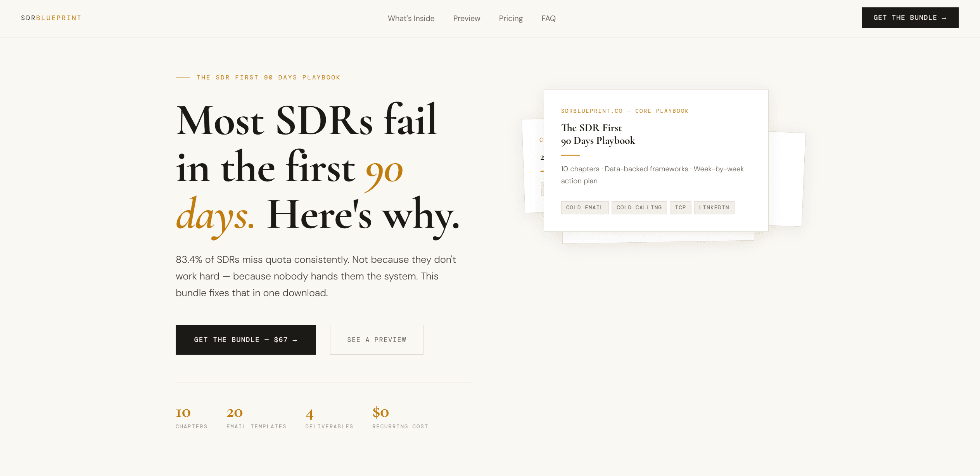Open the Pricing nav link
The height and width of the screenshot is (476, 980).
[511, 18]
